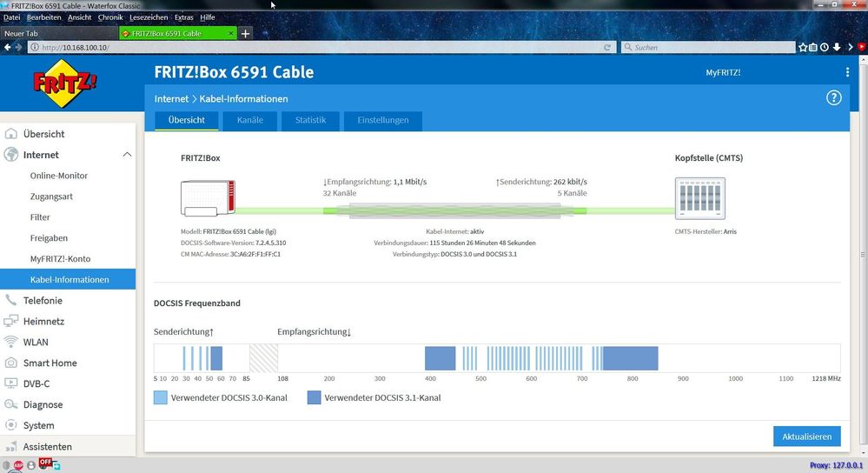Click the Smart Home icon
The width and height of the screenshot is (868, 473).
point(10,363)
